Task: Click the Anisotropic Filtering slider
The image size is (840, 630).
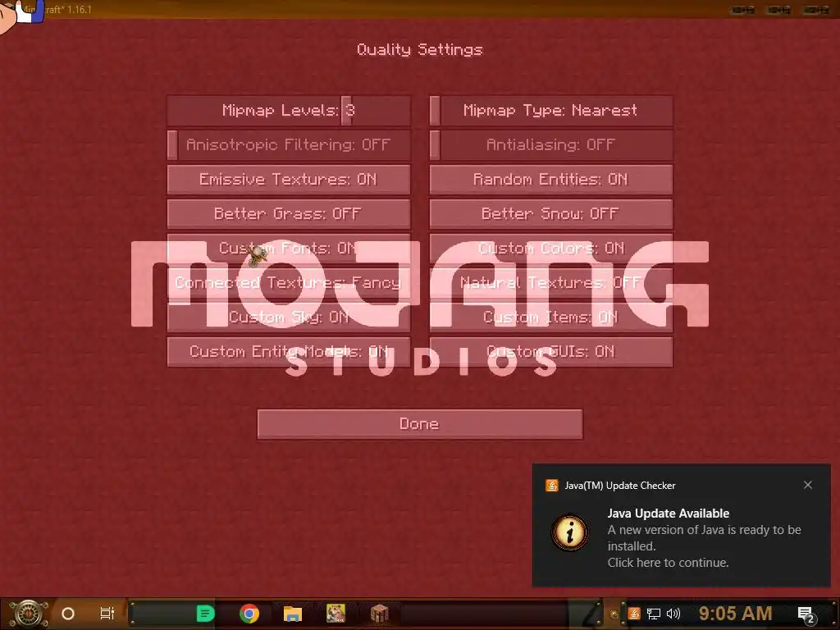Action: [290, 144]
